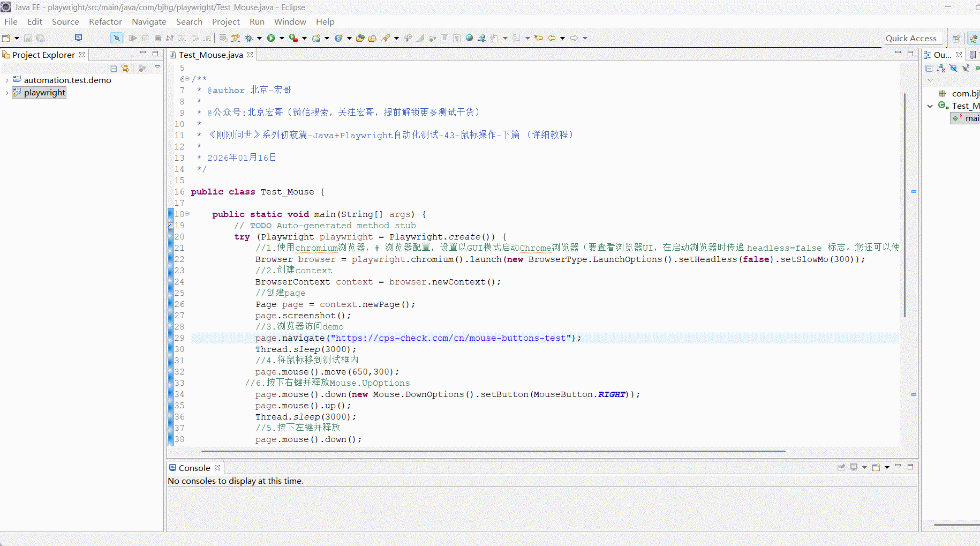Click the Resume debug icon
Image resolution: width=980 pixels, height=546 pixels.
tap(133, 38)
